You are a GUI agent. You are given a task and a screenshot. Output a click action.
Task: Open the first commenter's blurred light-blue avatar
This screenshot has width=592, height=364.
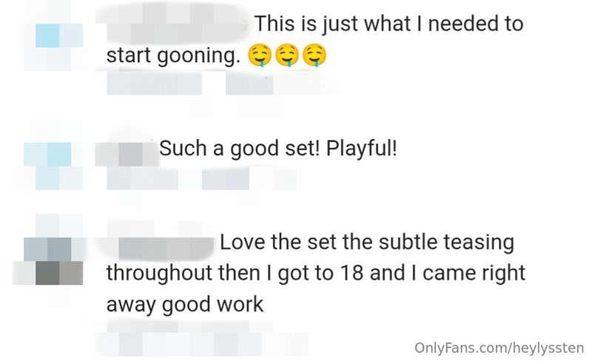[53, 41]
